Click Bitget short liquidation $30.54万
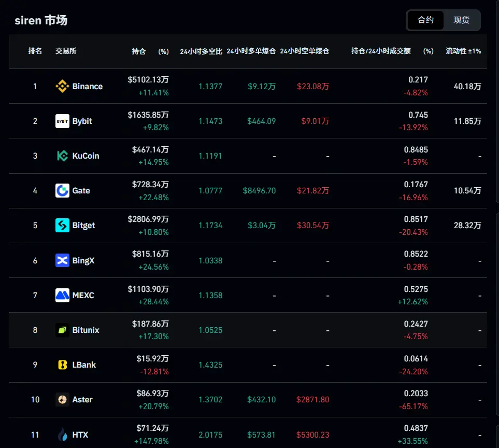Viewport: 499px width, 448px height. point(313,226)
